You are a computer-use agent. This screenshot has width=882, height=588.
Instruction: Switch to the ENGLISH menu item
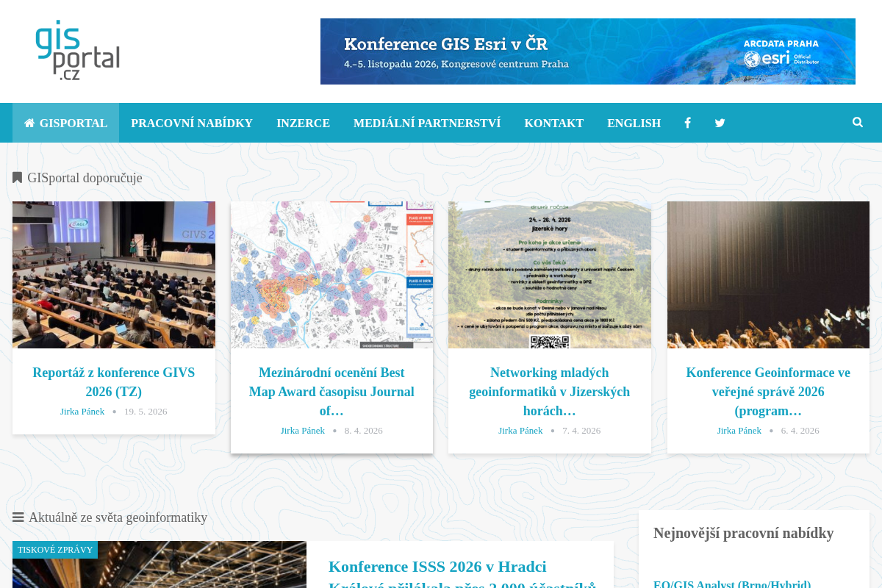coord(634,123)
